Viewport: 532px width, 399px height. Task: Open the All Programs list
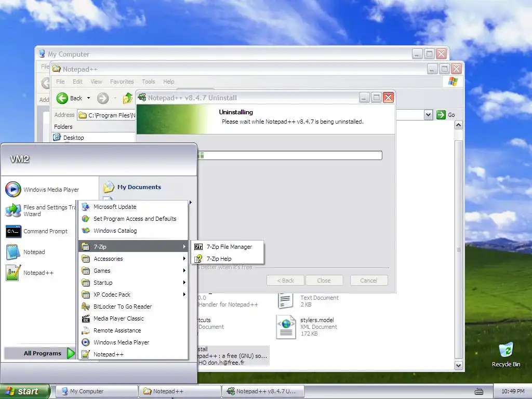pos(39,353)
